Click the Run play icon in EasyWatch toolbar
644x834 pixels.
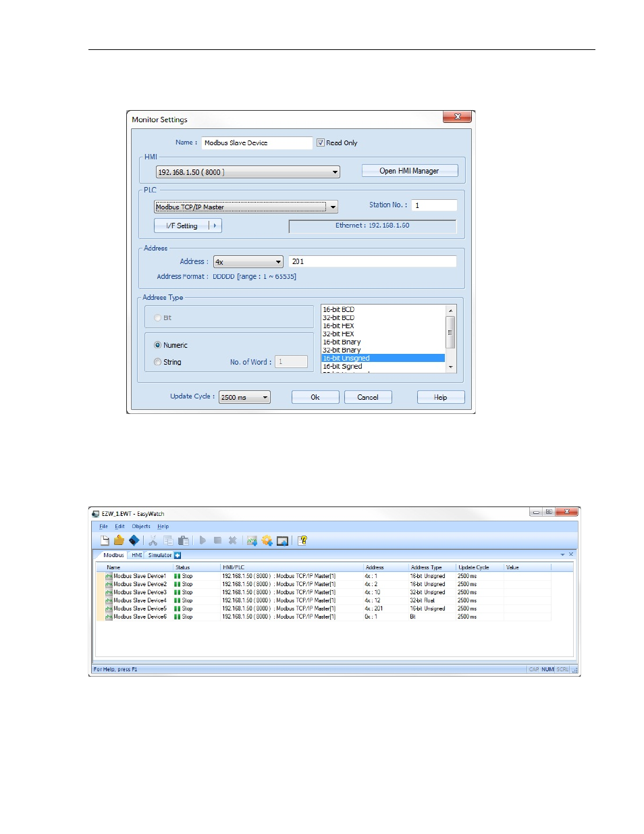click(x=203, y=540)
